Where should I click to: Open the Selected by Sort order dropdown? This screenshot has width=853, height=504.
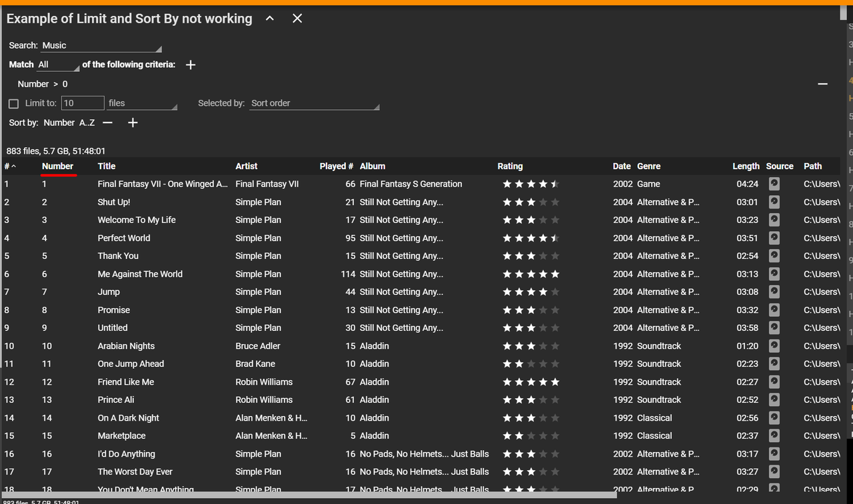pos(315,103)
